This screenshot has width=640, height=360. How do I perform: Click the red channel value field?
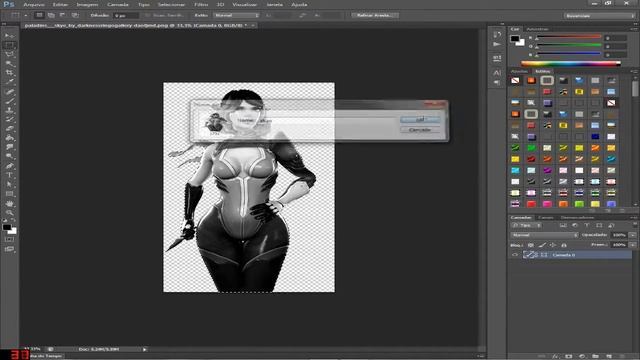[x=616, y=38]
